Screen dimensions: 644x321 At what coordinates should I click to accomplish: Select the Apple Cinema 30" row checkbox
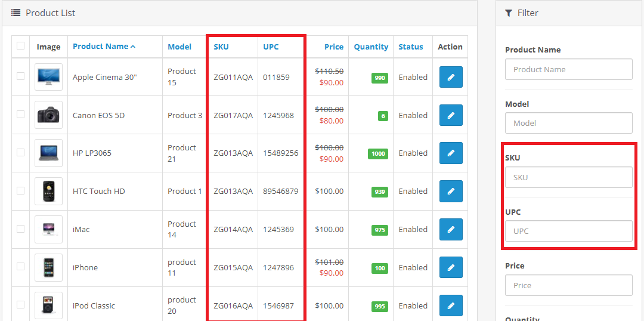click(x=21, y=76)
